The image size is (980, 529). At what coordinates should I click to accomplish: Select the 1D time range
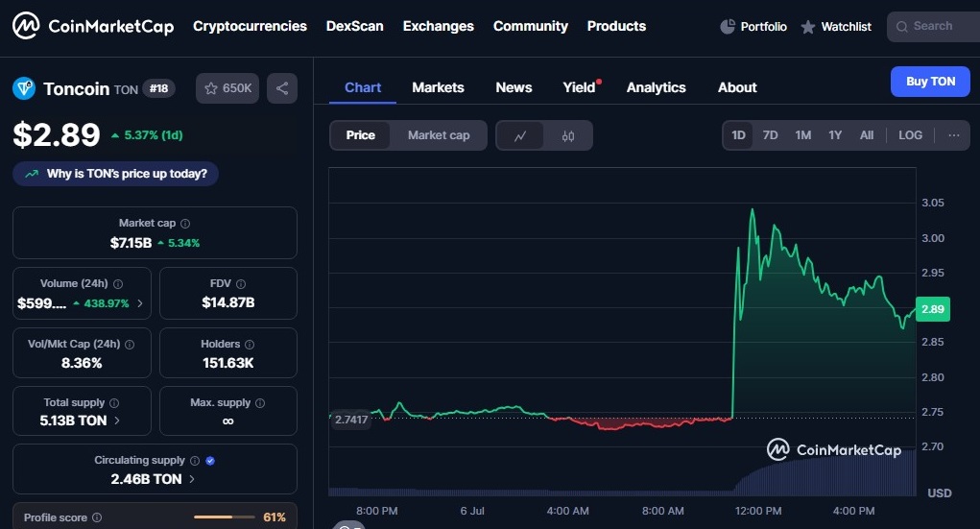(738, 135)
